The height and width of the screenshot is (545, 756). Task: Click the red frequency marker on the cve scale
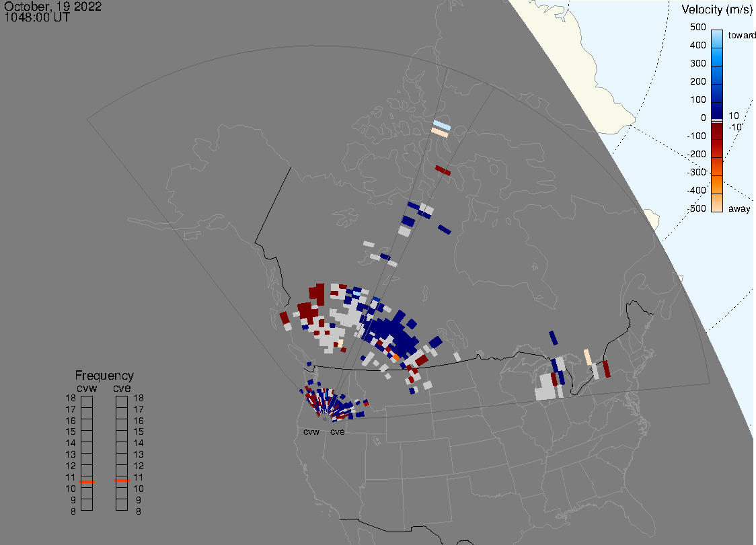[x=122, y=480]
